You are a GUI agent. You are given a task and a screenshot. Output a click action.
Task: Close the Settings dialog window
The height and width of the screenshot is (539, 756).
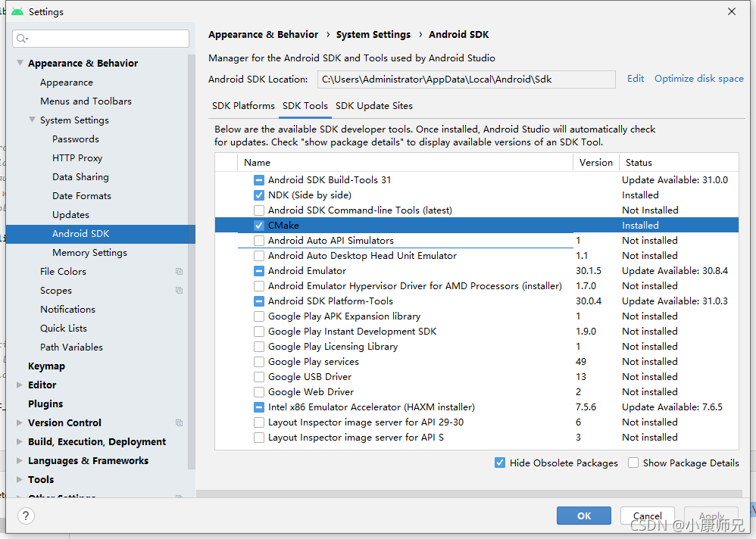click(x=732, y=11)
